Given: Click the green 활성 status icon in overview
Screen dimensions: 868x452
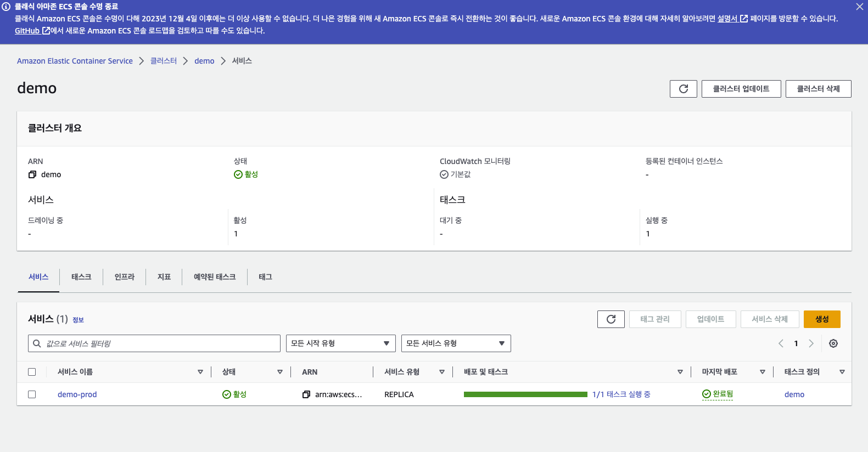Looking at the screenshot, I should click(x=238, y=174).
